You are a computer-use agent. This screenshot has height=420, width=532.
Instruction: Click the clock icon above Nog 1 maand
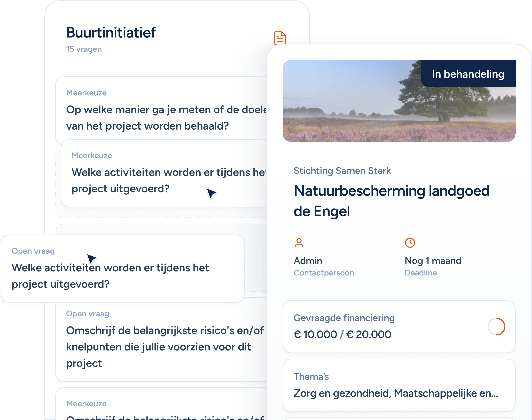click(410, 243)
